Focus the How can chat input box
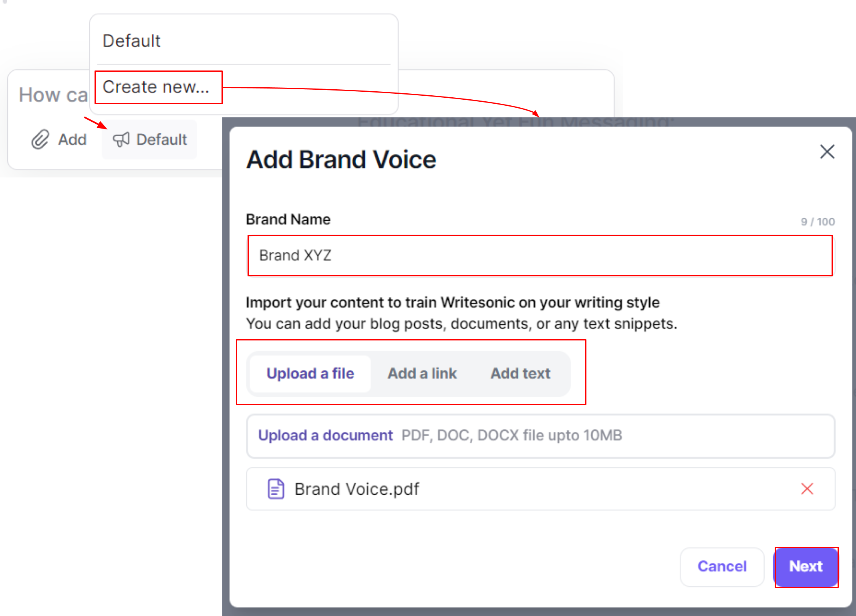This screenshot has width=856, height=616. click(53, 95)
